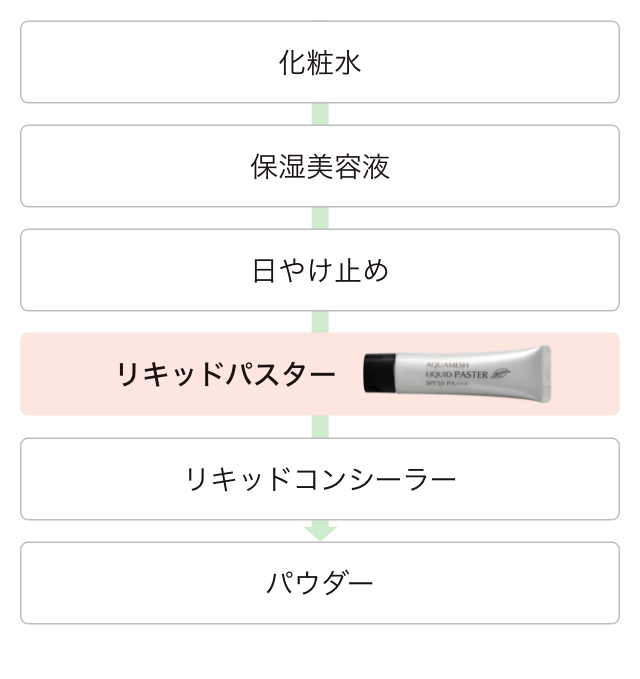Click the crimped end of the tube

(x=546, y=374)
